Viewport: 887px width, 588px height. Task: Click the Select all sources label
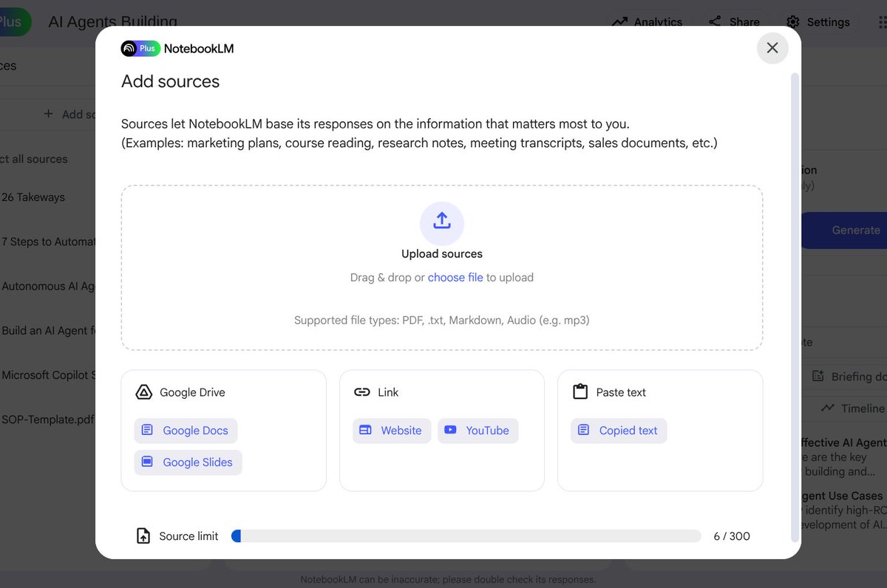(x=34, y=159)
